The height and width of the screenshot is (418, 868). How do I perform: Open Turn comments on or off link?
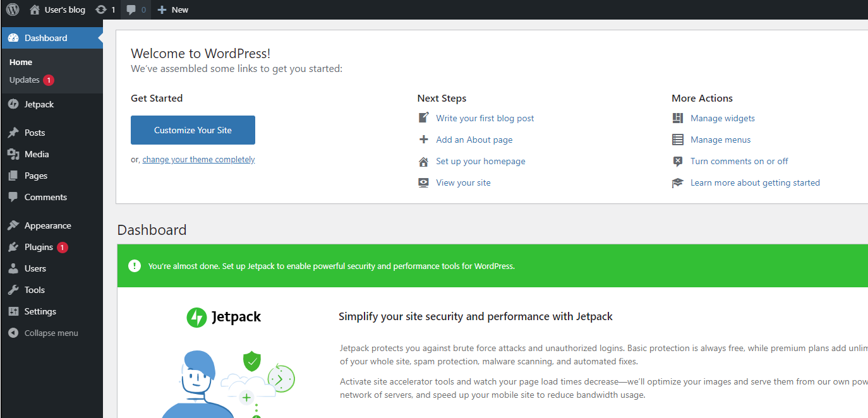click(x=739, y=161)
